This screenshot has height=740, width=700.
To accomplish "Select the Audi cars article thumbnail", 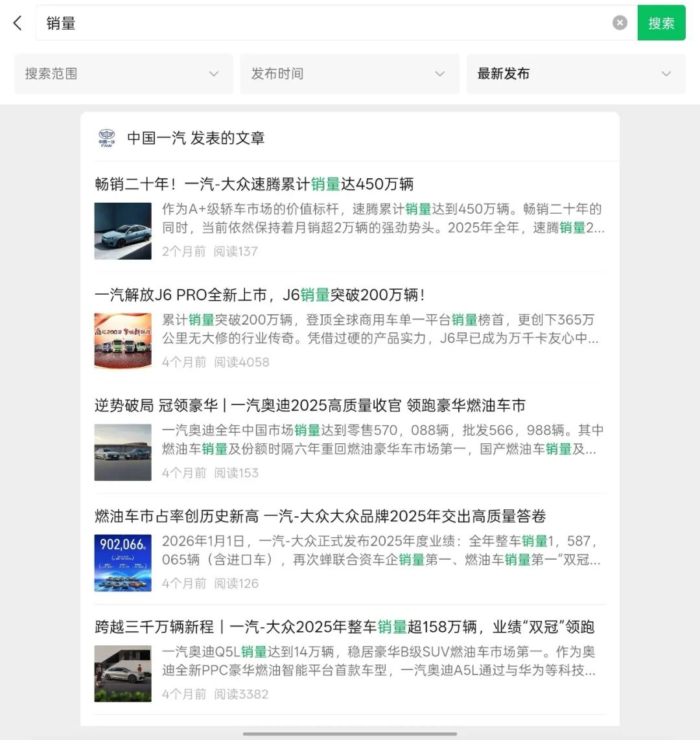I will pyautogui.click(x=122, y=452).
